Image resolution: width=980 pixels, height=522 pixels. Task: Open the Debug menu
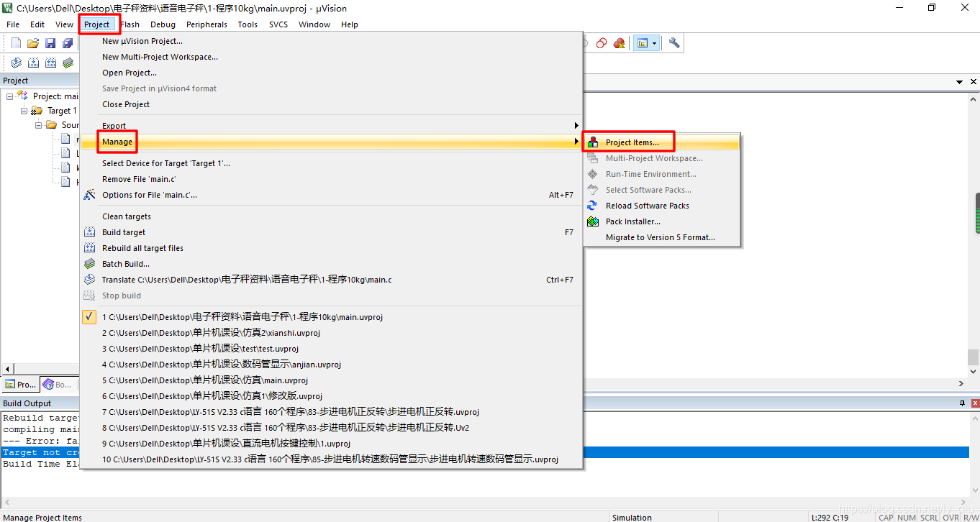tap(163, 24)
